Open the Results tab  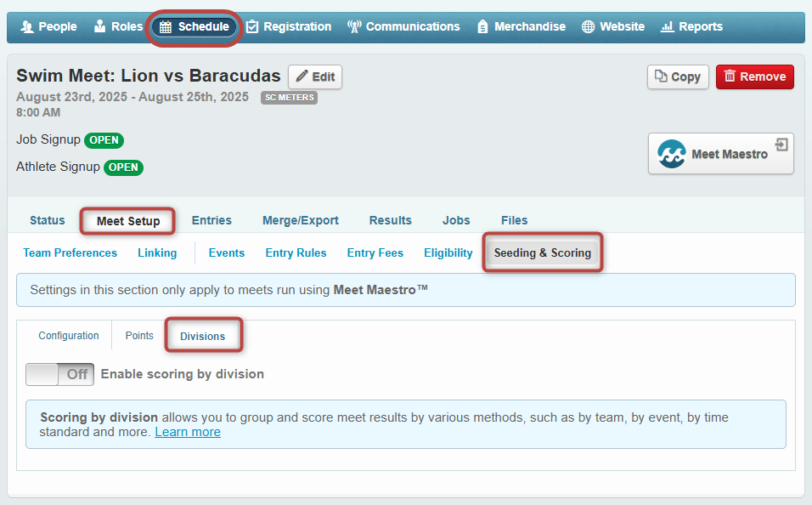point(390,220)
